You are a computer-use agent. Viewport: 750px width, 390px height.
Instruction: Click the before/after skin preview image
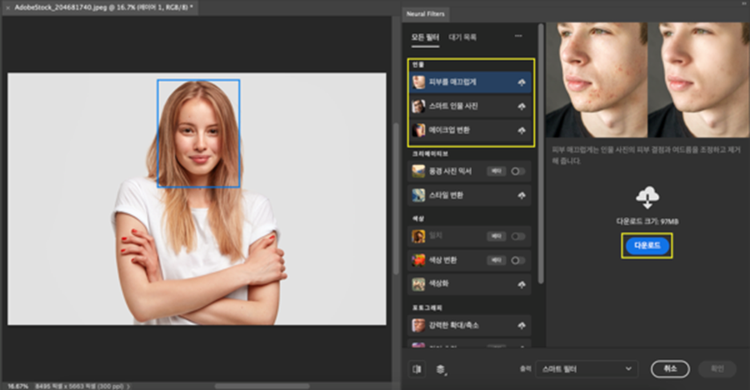click(648, 80)
